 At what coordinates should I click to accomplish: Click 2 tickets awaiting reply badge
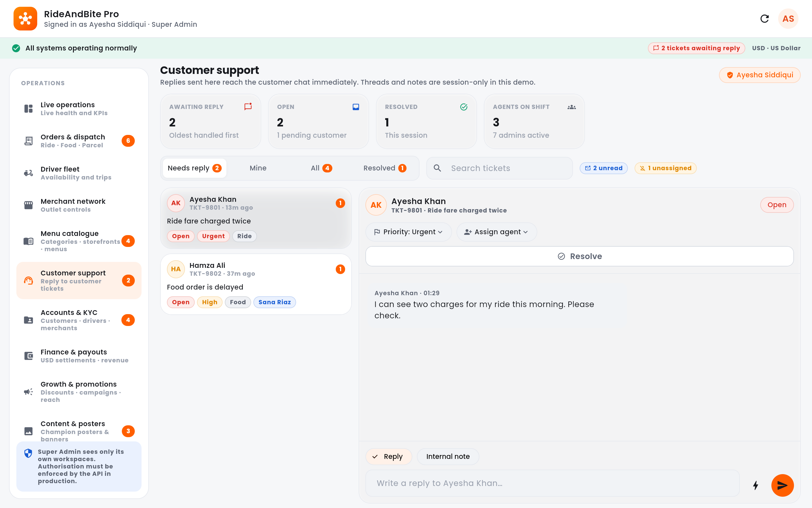(x=696, y=48)
